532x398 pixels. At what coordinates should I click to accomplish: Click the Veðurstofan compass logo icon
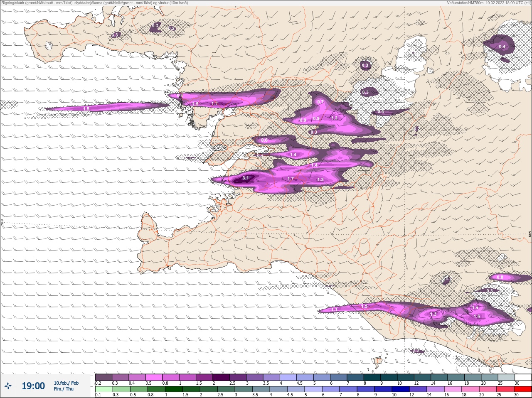8,386
